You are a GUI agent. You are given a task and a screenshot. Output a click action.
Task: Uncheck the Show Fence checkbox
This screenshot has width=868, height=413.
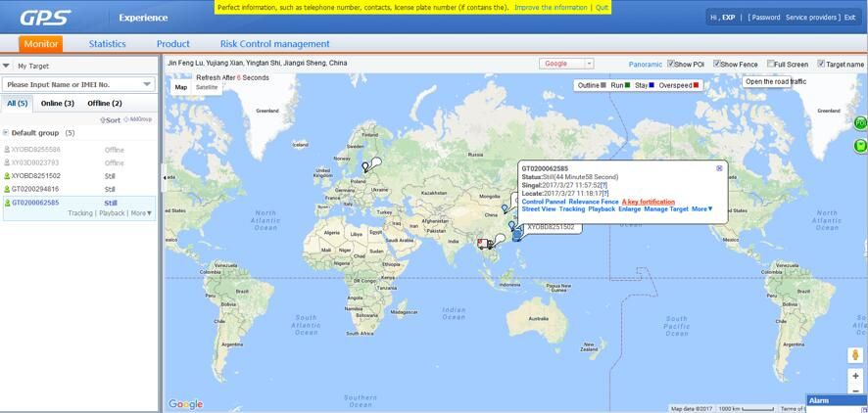(x=717, y=64)
